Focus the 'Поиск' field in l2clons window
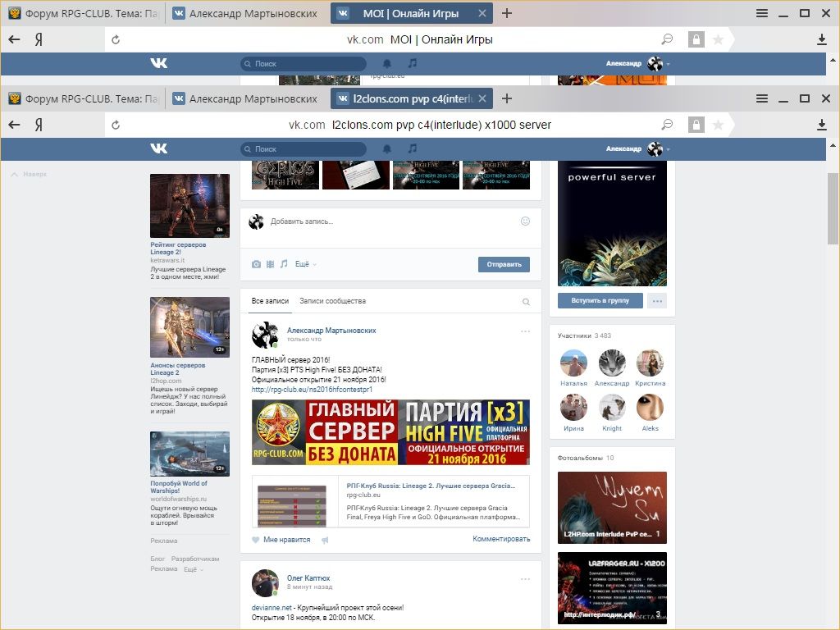The image size is (840, 630). point(304,149)
